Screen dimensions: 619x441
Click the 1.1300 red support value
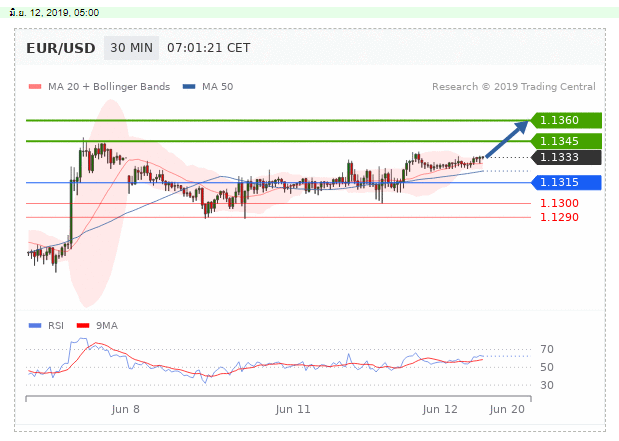pos(559,203)
